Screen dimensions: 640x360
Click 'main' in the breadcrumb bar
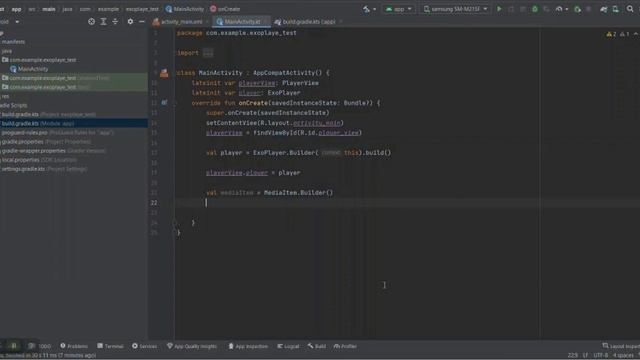click(49, 9)
